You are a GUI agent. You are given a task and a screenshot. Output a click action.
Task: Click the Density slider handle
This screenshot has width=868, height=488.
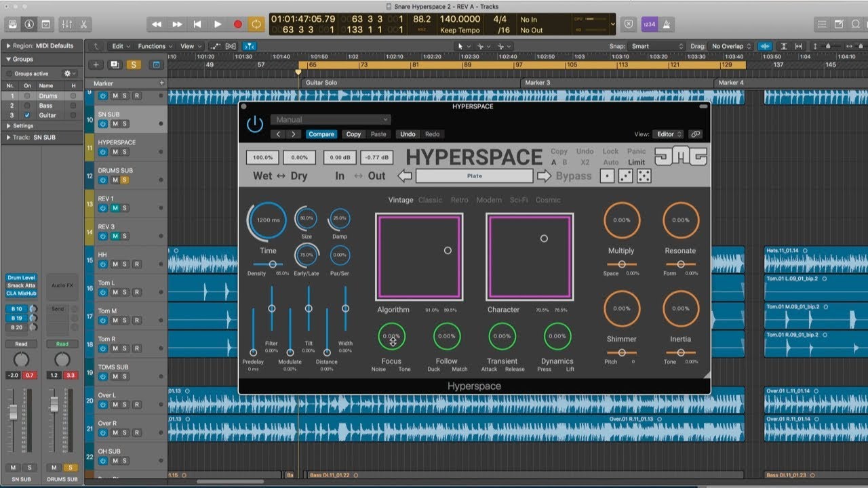pos(273,264)
